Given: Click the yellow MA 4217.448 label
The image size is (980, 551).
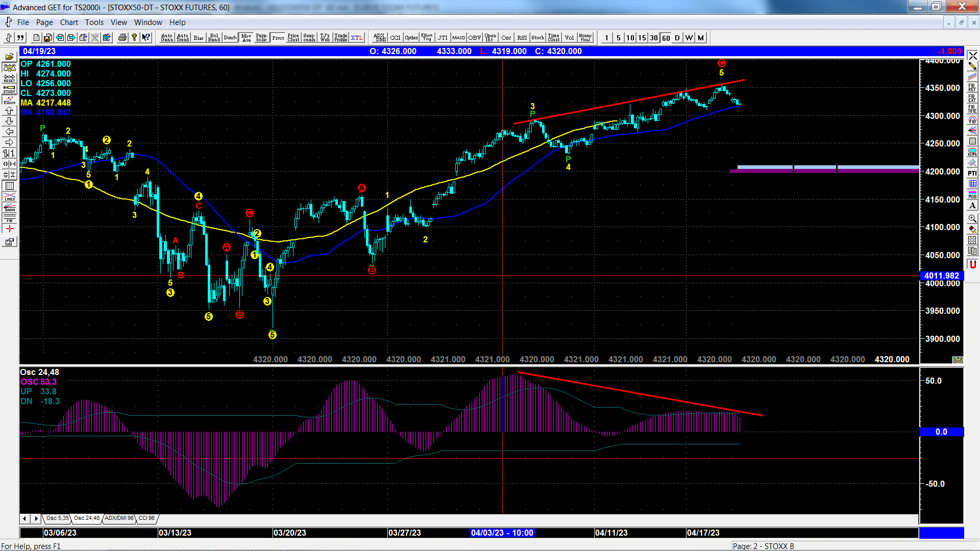Looking at the screenshot, I should pyautogui.click(x=46, y=103).
